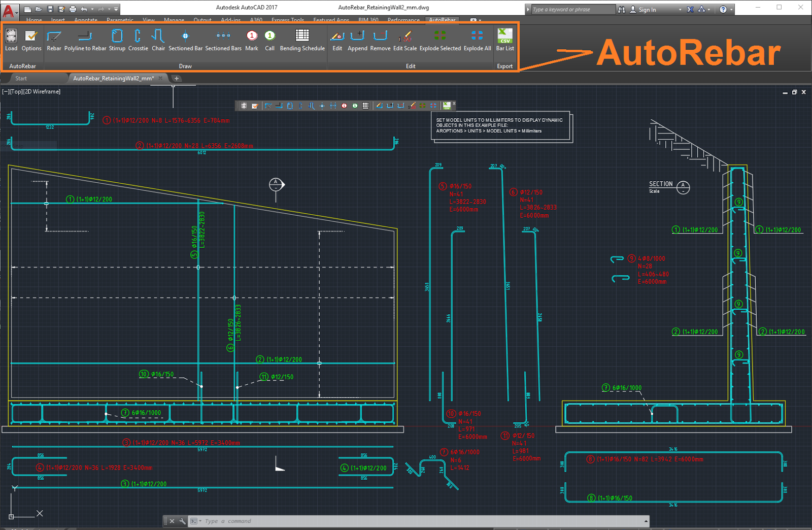Select the Stirrup drawing tool
This screenshot has height=530, width=812.
pyautogui.click(x=117, y=40)
